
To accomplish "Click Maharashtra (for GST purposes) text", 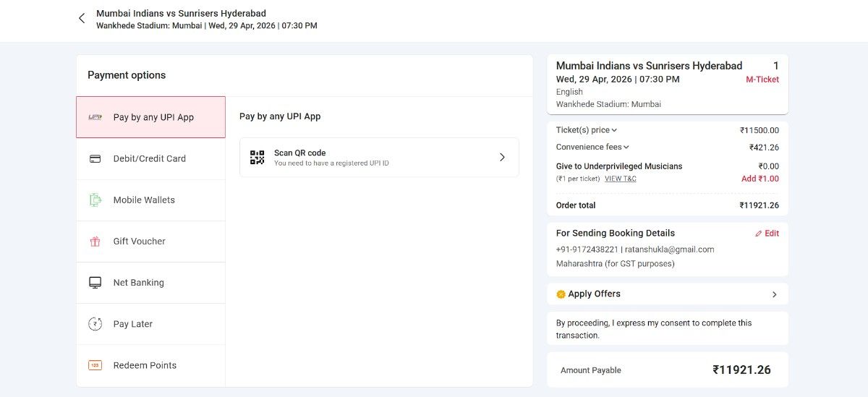I will (x=616, y=264).
